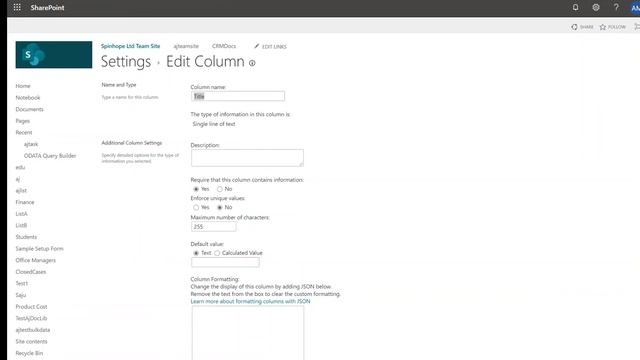Open the settings gear icon

pos(596,7)
